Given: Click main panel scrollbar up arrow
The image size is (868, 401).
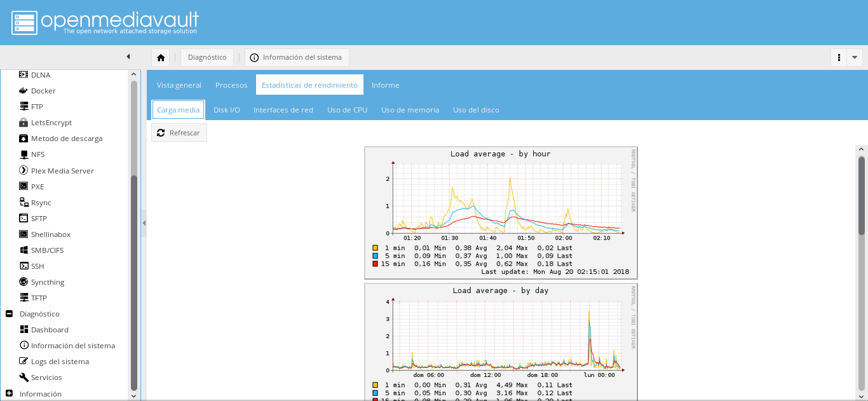Looking at the screenshot, I should tap(862, 149).
